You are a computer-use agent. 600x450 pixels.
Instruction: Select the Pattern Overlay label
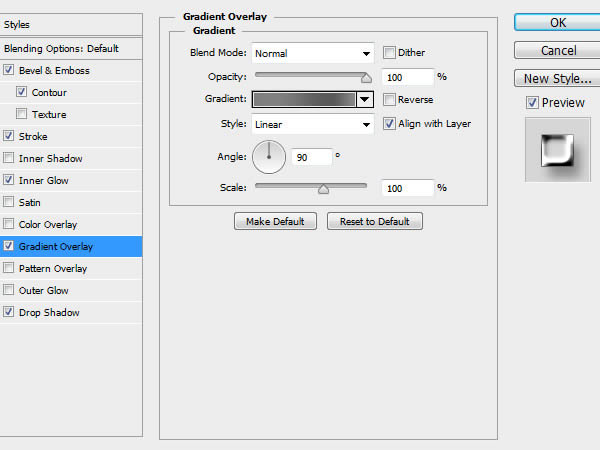coord(53,269)
